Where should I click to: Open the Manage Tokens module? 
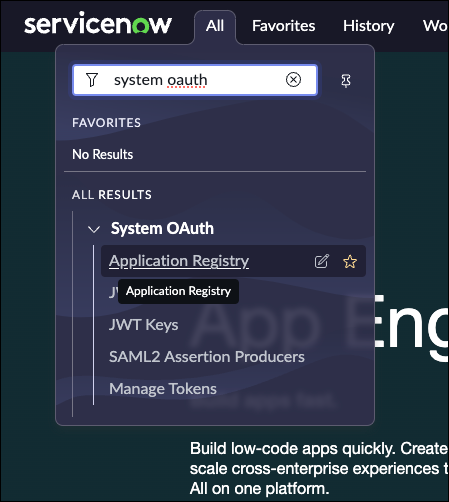[163, 389]
